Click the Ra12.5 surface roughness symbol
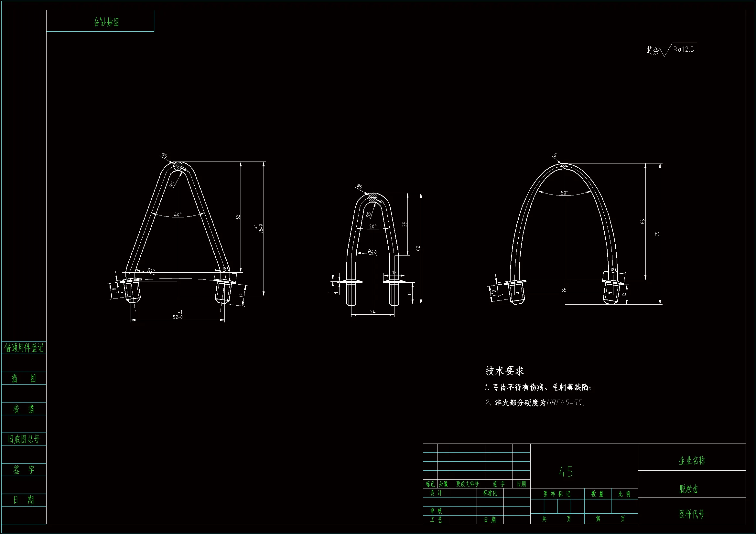Viewport: 756px width, 534px height. click(683, 49)
